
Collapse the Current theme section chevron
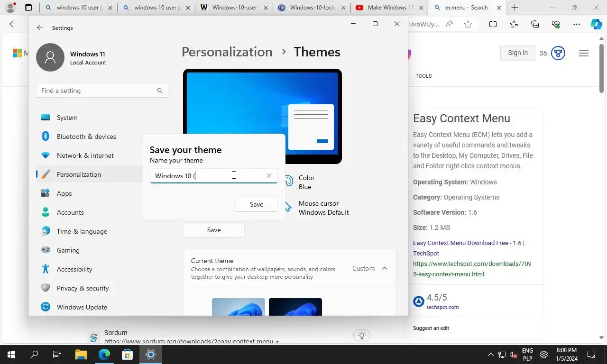385,268
